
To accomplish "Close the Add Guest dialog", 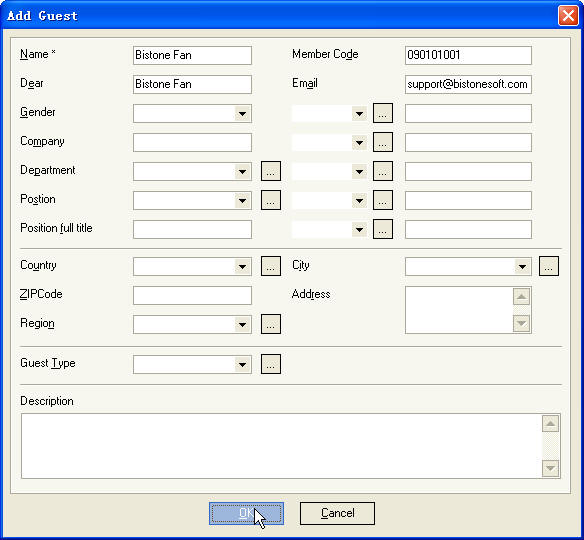I will point(568,16).
